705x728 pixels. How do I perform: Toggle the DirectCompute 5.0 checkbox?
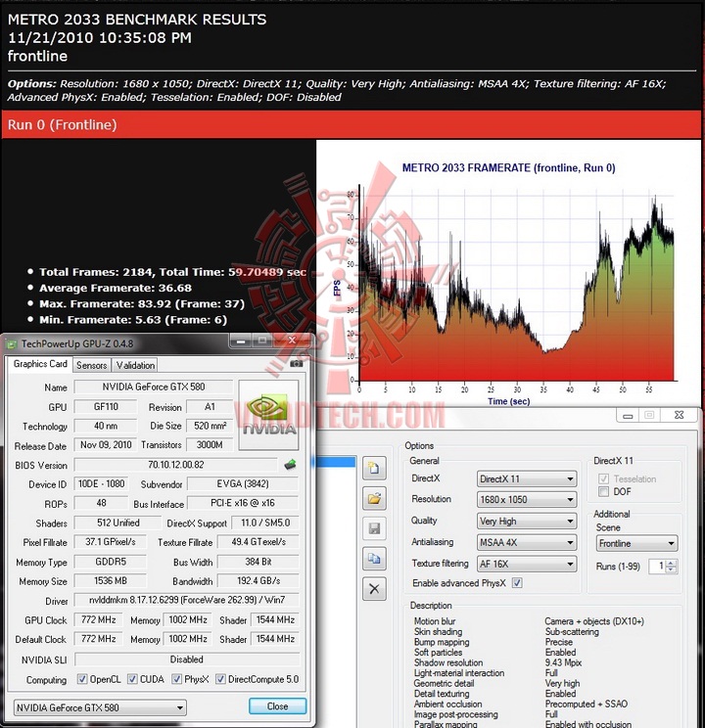pos(220,679)
